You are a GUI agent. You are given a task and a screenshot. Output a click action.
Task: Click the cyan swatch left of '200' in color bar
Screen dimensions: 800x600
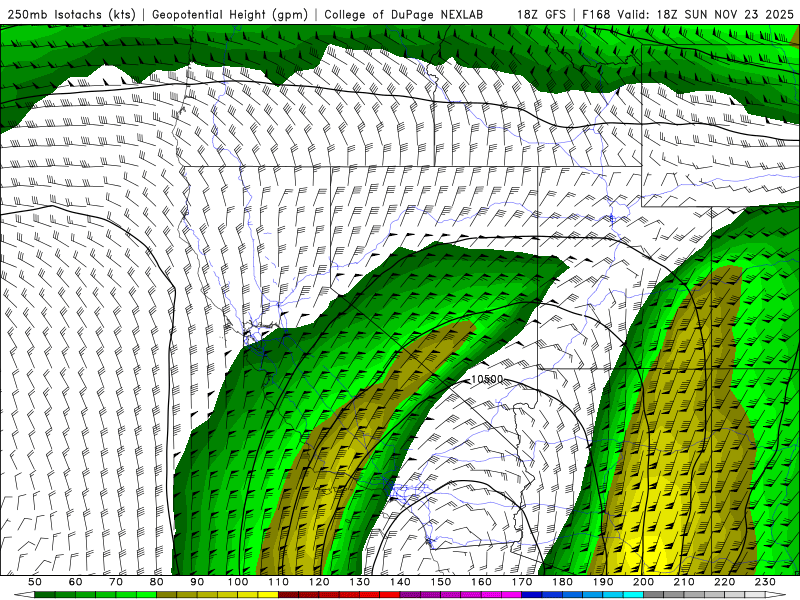point(633,595)
